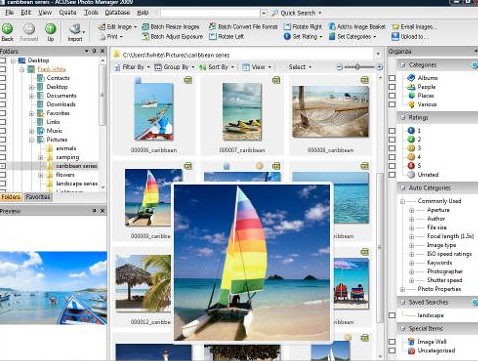Select rating 1 blue icon

pos(411,131)
